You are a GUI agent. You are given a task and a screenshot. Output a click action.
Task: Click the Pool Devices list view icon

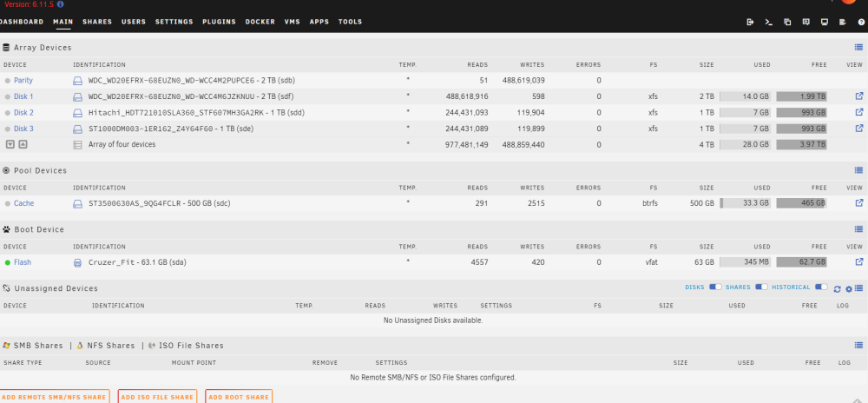pos(858,170)
